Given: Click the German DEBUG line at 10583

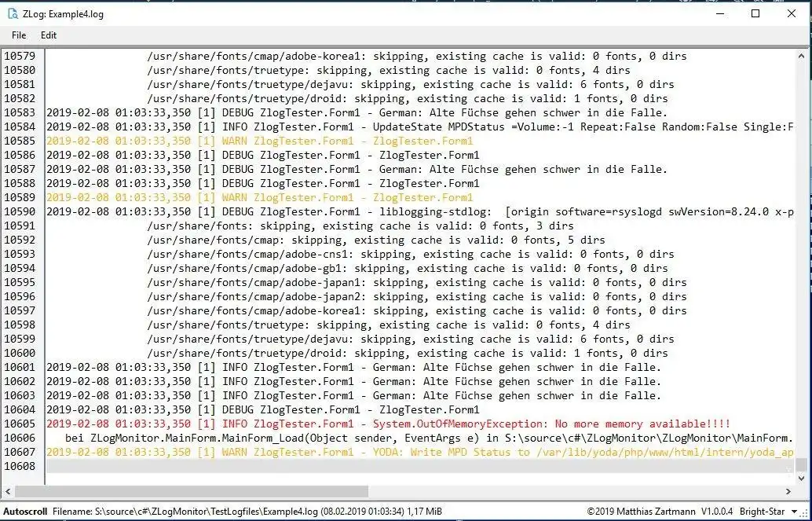Looking at the screenshot, I should [x=357, y=112].
